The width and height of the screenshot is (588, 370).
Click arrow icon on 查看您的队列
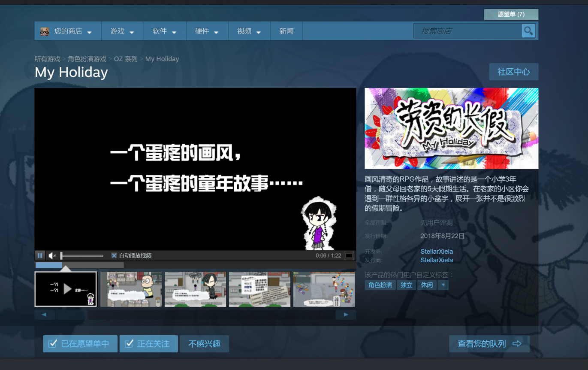(x=517, y=344)
